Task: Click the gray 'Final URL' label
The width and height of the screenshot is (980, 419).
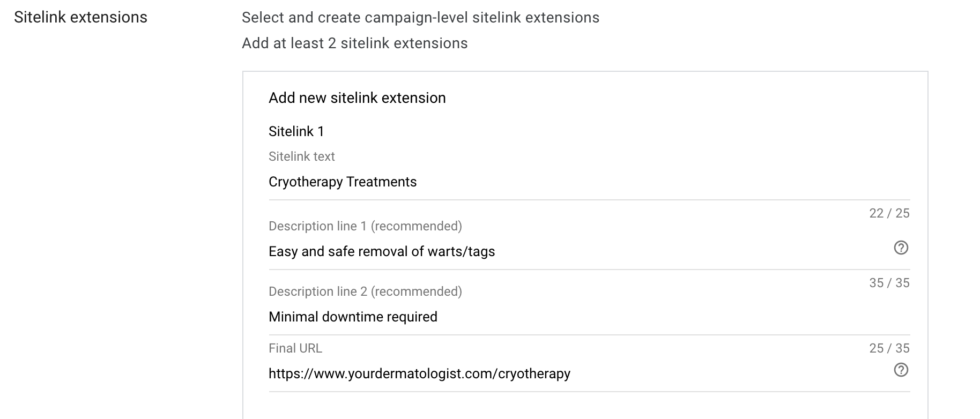Action: pyautogui.click(x=295, y=348)
